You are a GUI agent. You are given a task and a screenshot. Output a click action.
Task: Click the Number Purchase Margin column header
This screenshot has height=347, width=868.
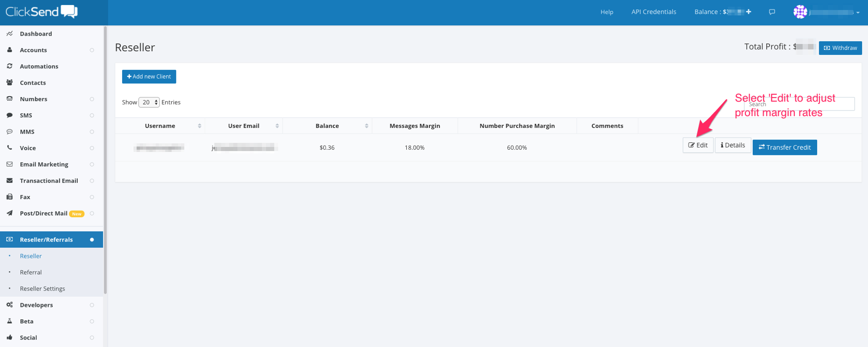(x=517, y=126)
